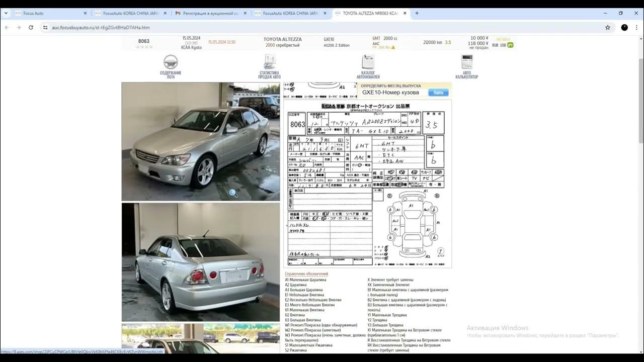Click TOYOTA ALTEZZA title in header
This screenshot has height=362, width=644.
[283, 39]
